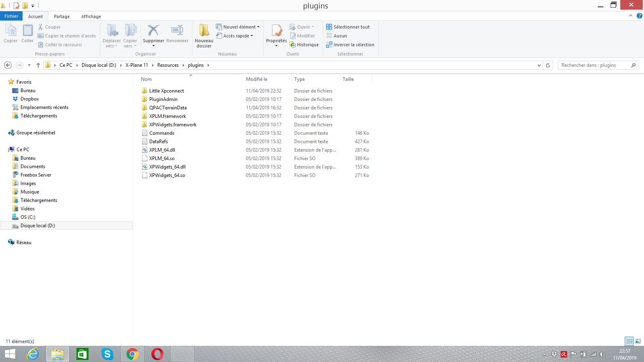Select Couper in the clipboard group
The width and height of the screenshot is (644, 362).
(x=49, y=27)
